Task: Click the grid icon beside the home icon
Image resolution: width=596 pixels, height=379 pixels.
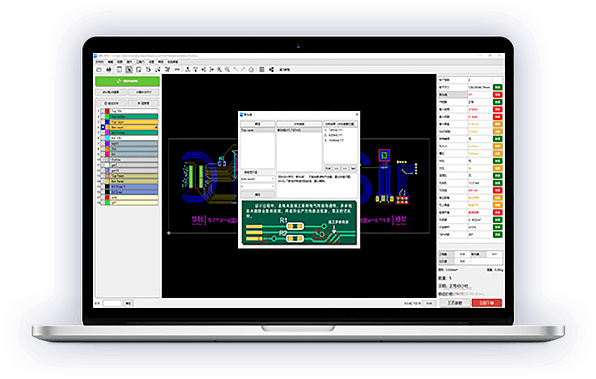Action: pos(262,70)
